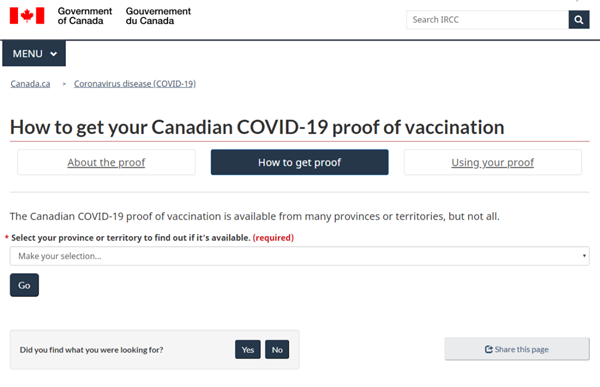Click the dropdown arrow of selection box
This screenshot has width=600, height=387.
pyautogui.click(x=584, y=256)
